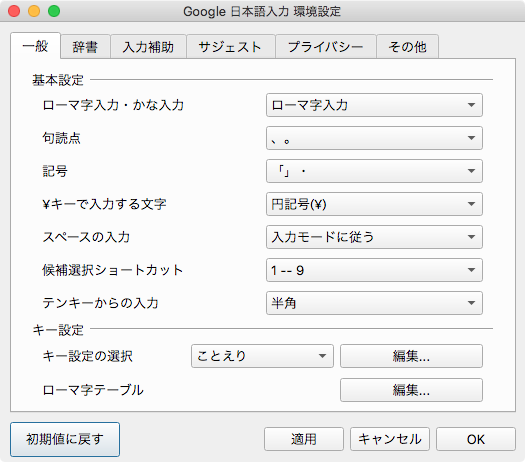This screenshot has height=462, width=525.
Task: Click the ローマ字テーブル label
Action: tap(93, 390)
